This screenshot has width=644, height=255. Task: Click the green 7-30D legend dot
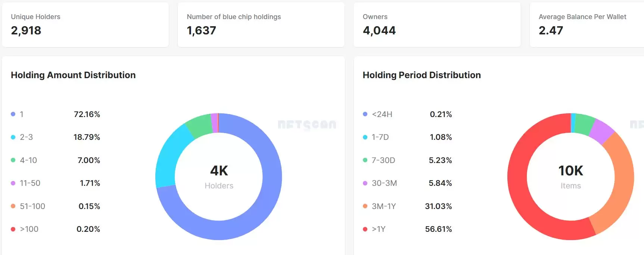365,160
